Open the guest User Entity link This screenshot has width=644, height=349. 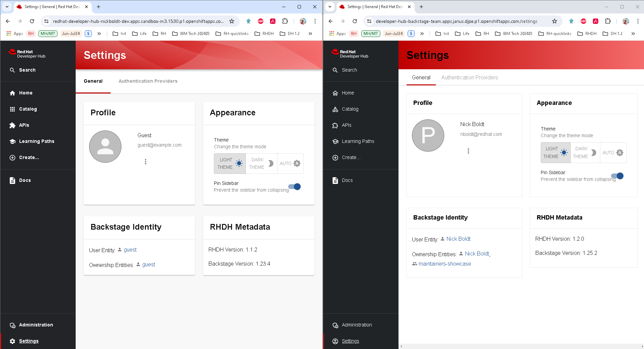click(x=130, y=250)
